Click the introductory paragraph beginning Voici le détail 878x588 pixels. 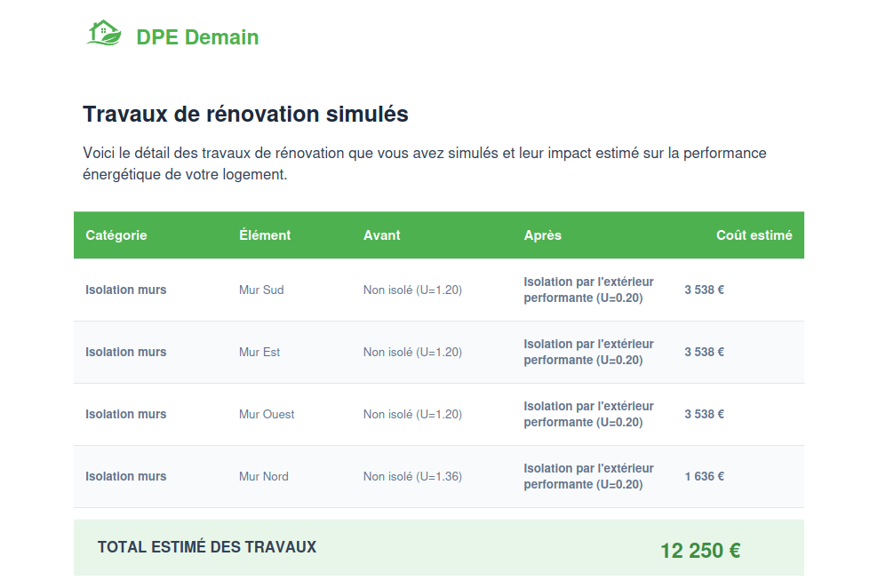click(x=425, y=163)
